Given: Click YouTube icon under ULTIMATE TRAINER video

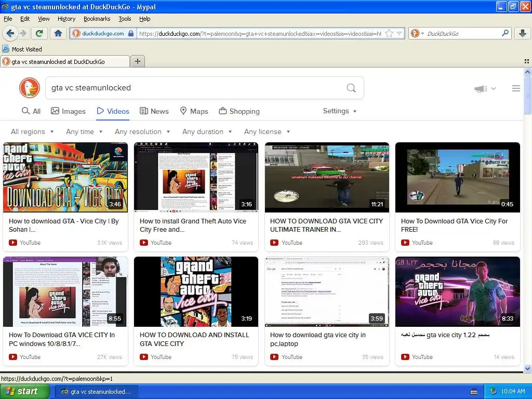Looking at the screenshot, I should click(x=274, y=243).
